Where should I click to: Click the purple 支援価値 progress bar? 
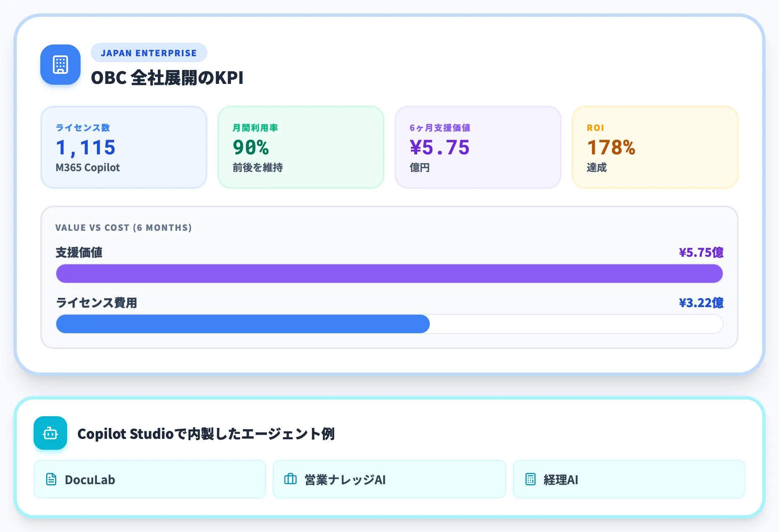point(389,274)
